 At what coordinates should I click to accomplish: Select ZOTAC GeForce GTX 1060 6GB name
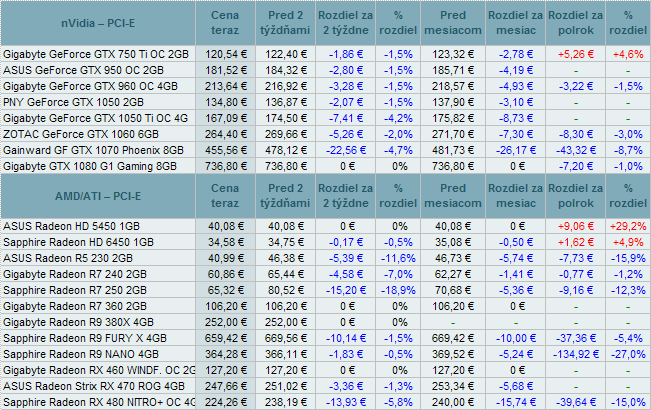81,134
